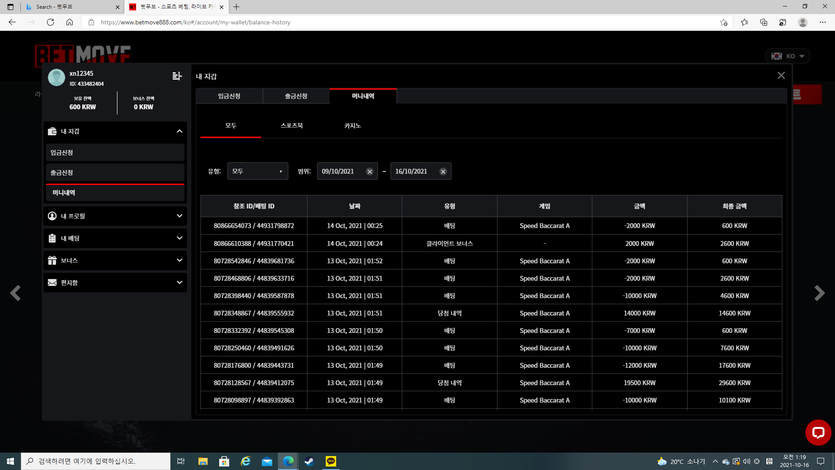Image resolution: width=835 pixels, height=470 pixels.
Task: Click the browser home icon
Action: pyautogui.click(x=69, y=22)
